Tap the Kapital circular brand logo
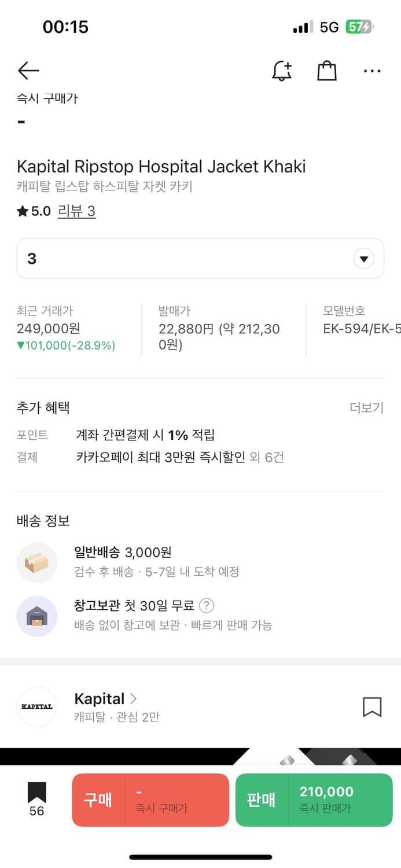 pos(37,707)
